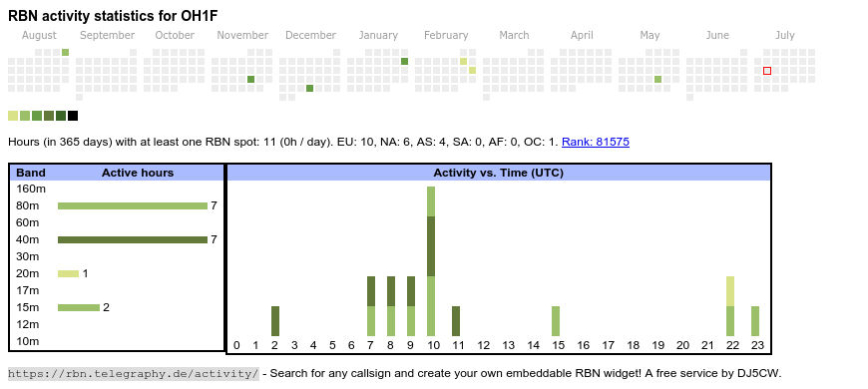Click the short 20m active hours bar
Image resolution: width=868 pixels, height=389 pixels.
coord(69,273)
